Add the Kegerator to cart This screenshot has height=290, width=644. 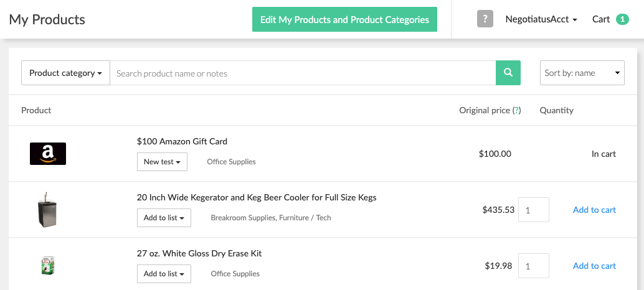pyautogui.click(x=594, y=210)
